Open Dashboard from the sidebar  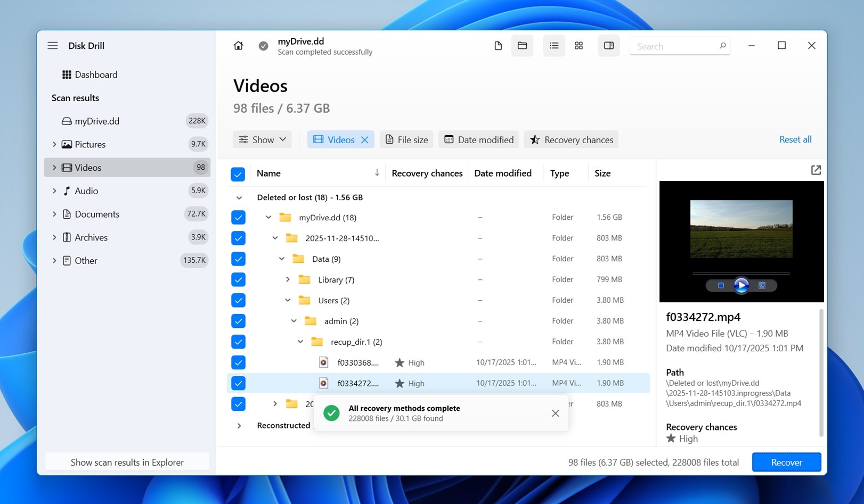[89, 75]
